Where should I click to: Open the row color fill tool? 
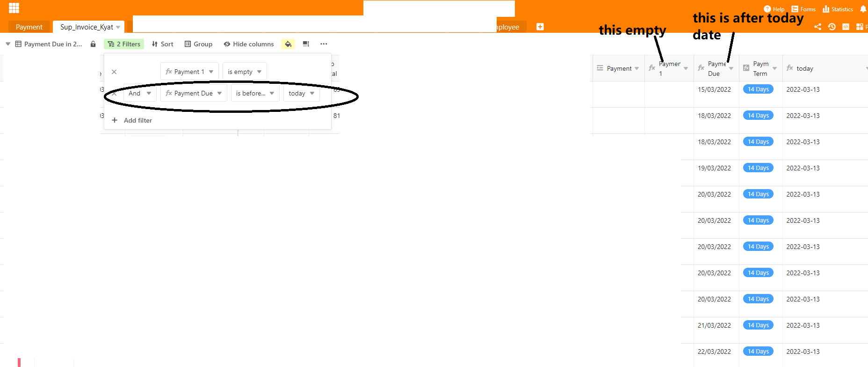pos(288,44)
